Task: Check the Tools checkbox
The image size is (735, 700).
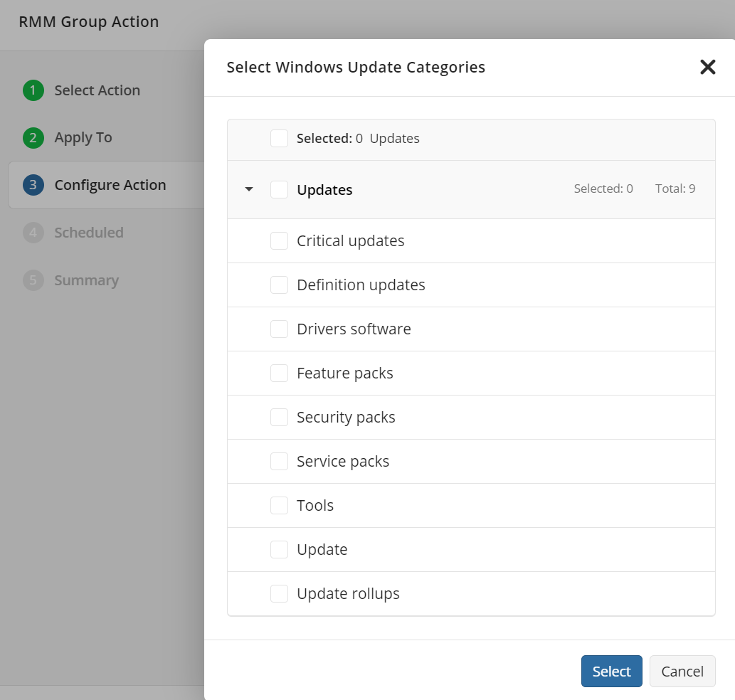Action: click(279, 506)
